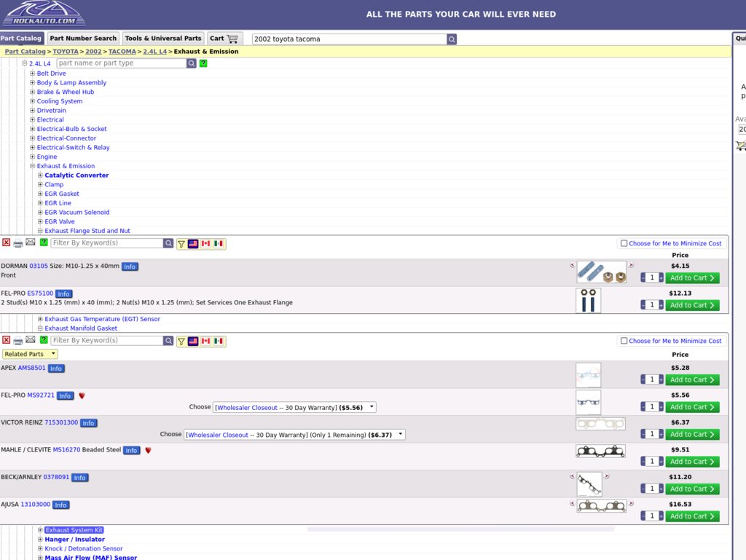
Task: Open the FEL-PRO MS92721 Choose warranty dropdown
Action: pos(294,407)
